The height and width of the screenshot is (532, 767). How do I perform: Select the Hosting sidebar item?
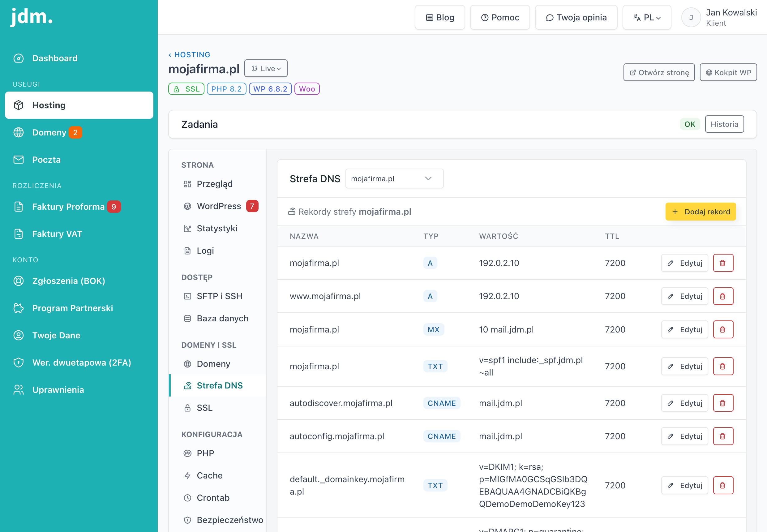click(x=79, y=105)
